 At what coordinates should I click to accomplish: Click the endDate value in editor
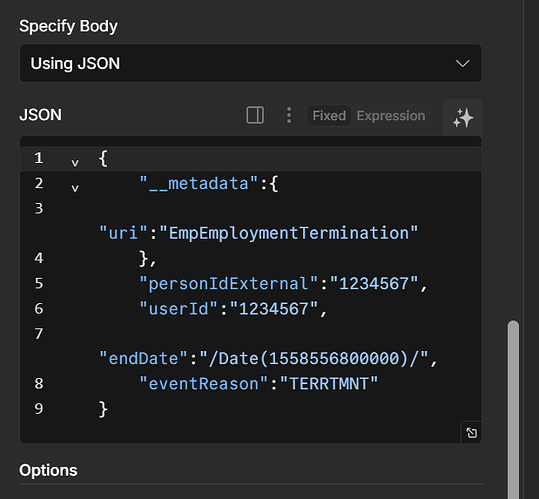pyautogui.click(x=314, y=359)
